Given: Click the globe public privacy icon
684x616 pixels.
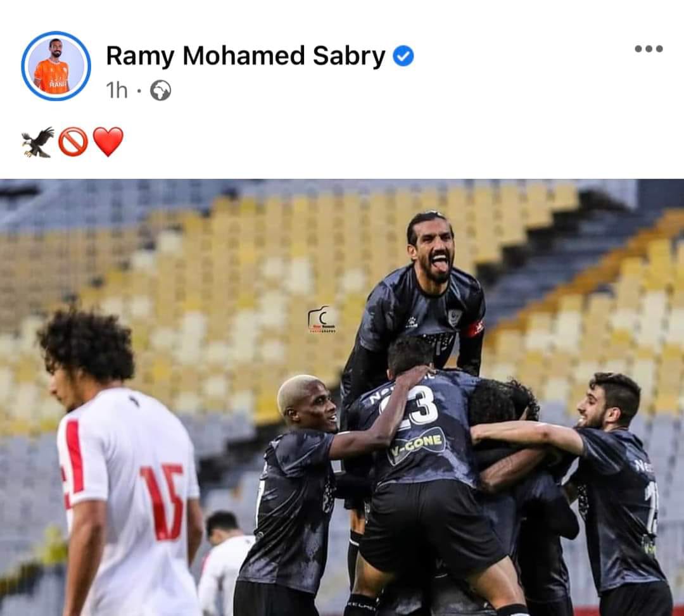Looking at the screenshot, I should click(x=160, y=91).
